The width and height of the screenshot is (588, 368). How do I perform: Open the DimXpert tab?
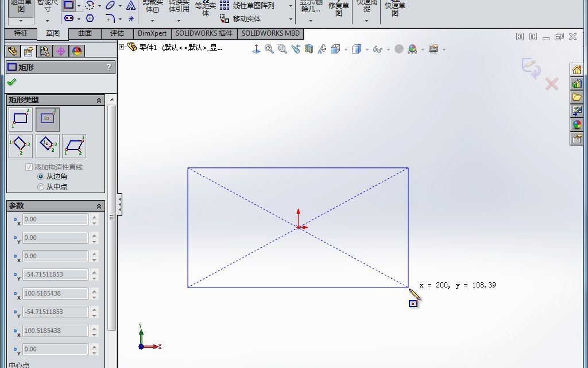pos(152,33)
